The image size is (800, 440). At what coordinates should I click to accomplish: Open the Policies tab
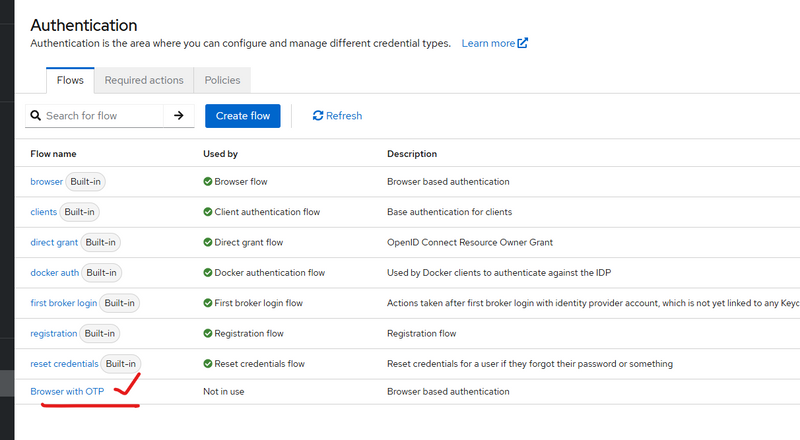222,80
